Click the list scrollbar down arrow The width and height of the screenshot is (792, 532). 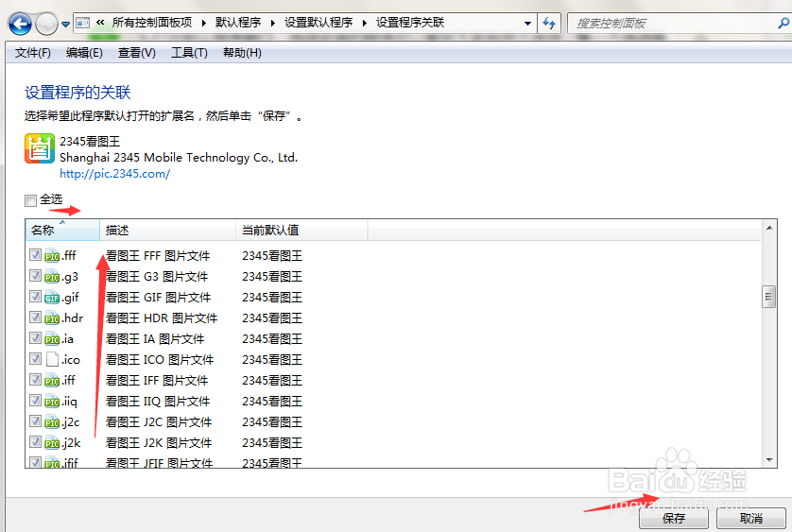pos(769,460)
